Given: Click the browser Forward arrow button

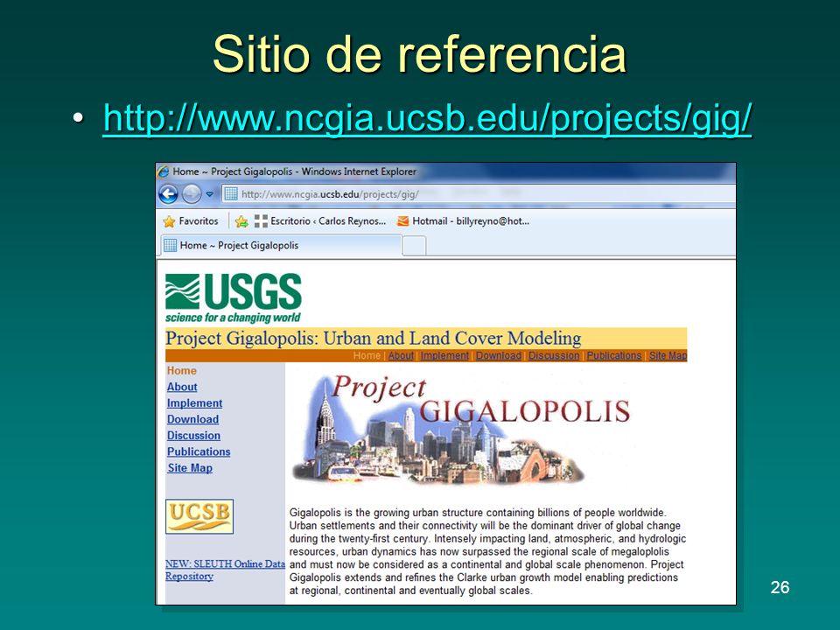Looking at the screenshot, I should (192, 194).
